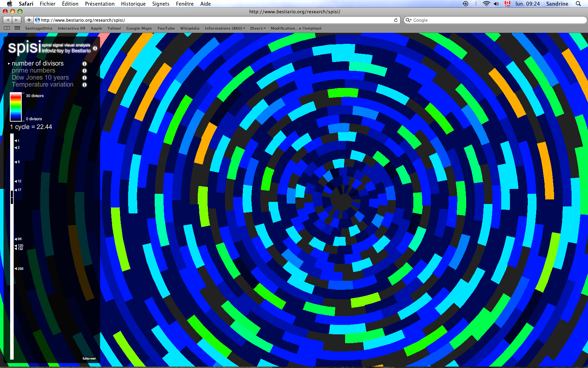Open the Safari menu
The width and height of the screenshot is (588, 368).
click(x=26, y=4)
